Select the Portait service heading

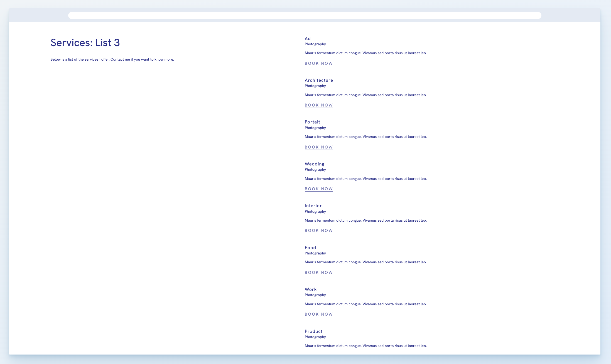point(312,122)
